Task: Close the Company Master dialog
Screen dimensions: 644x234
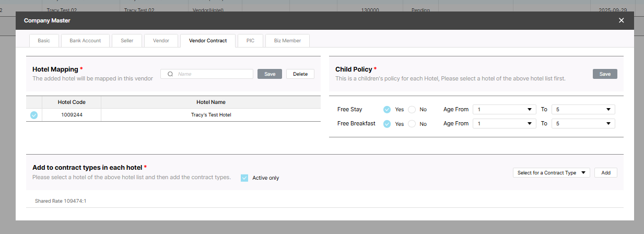Action: [x=621, y=20]
